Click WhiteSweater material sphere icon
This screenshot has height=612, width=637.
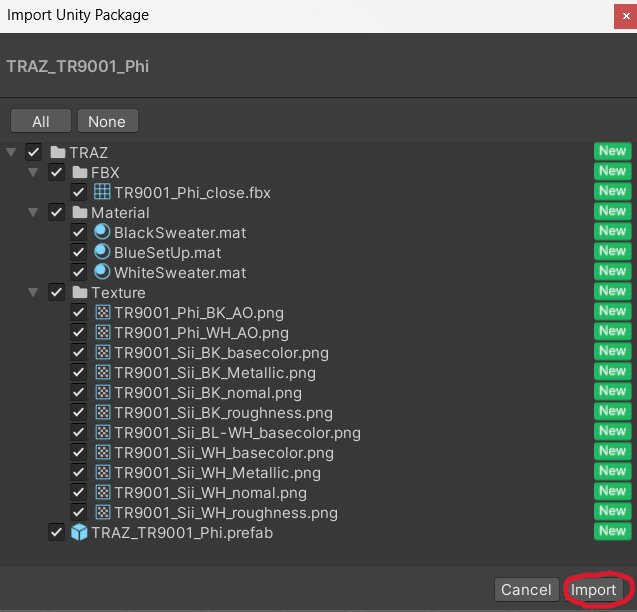coord(102,271)
